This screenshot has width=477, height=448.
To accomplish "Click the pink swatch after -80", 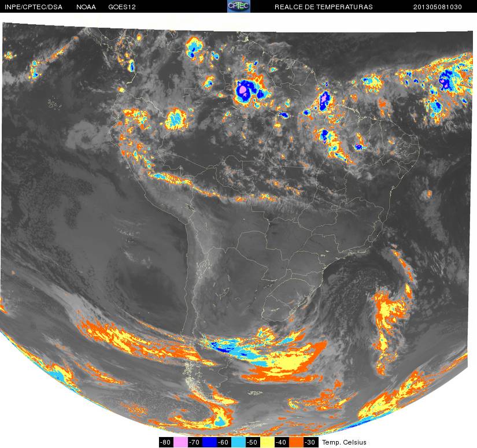I will tap(180, 442).
